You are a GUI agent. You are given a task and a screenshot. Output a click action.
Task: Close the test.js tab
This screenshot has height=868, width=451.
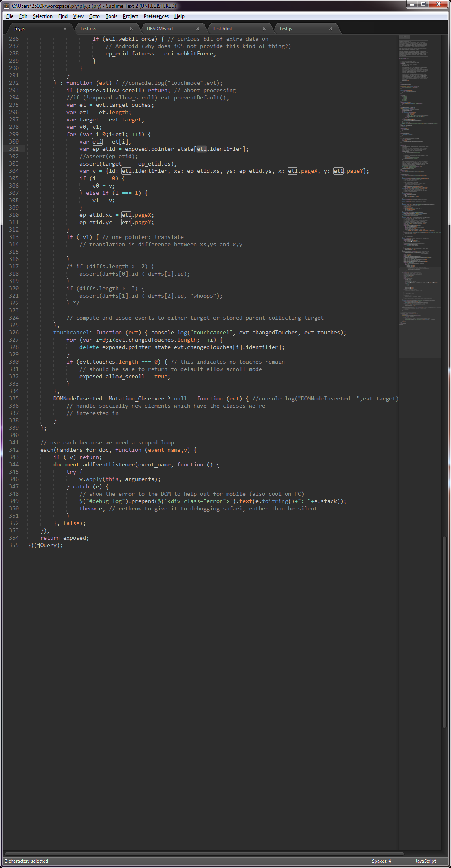click(x=330, y=29)
